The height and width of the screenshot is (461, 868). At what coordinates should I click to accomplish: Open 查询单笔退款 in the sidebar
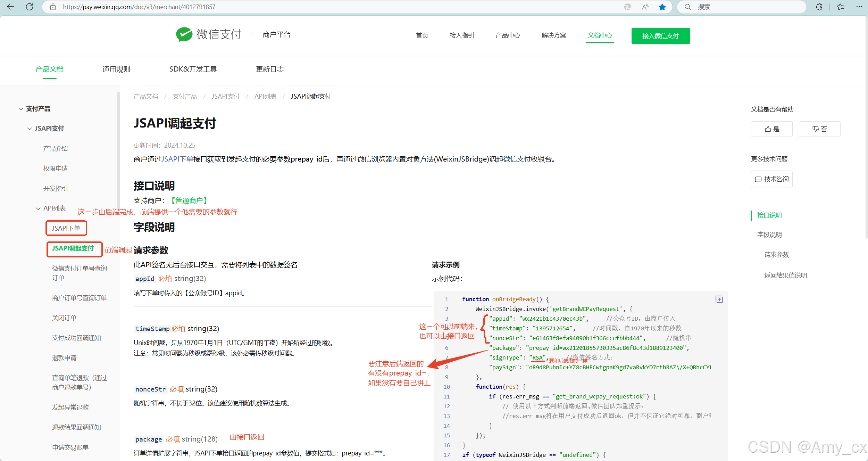click(80, 382)
